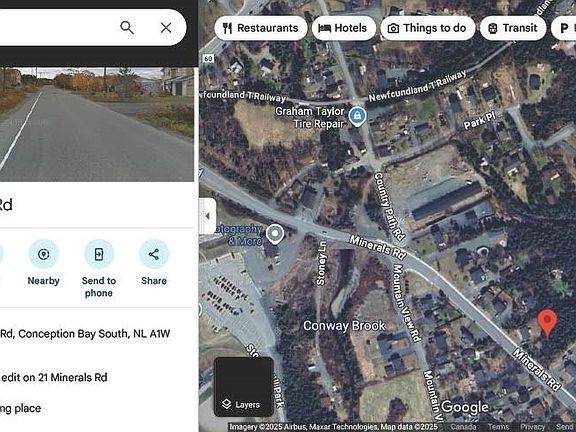This screenshot has width=576, height=432.
Task: Filter the map by Hotels
Action: click(344, 28)
